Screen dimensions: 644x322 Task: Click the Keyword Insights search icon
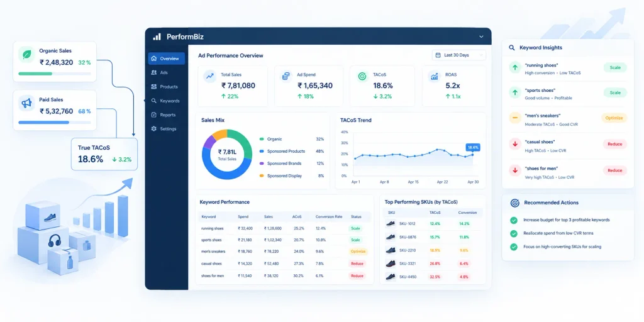512,48
